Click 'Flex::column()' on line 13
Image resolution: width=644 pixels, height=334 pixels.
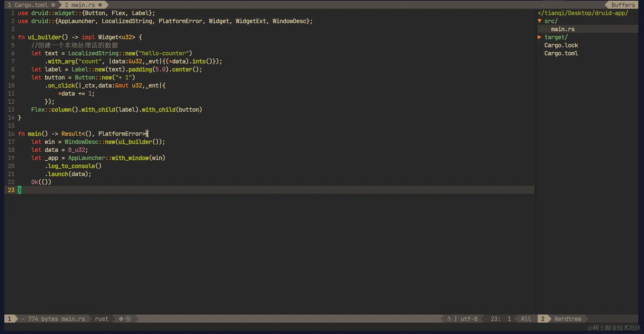(x=55, y=110)
